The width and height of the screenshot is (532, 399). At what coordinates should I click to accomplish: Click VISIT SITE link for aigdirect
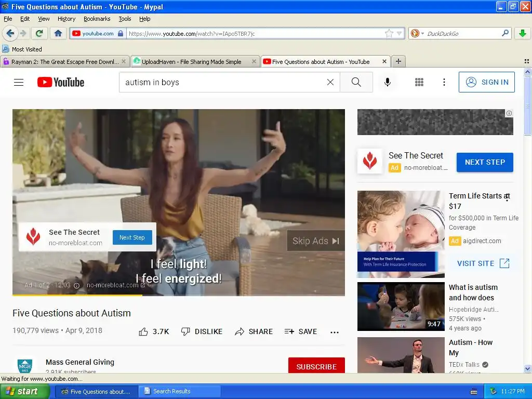pos(483,263)
